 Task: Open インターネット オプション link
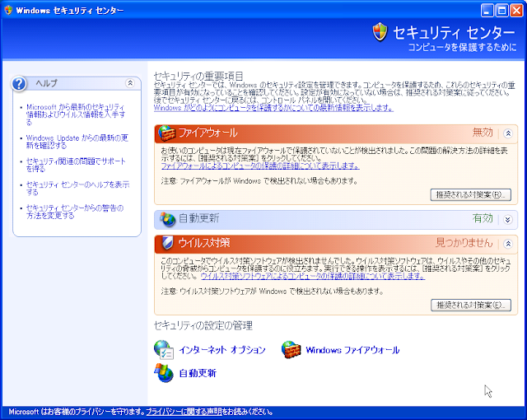pos(222,350)
